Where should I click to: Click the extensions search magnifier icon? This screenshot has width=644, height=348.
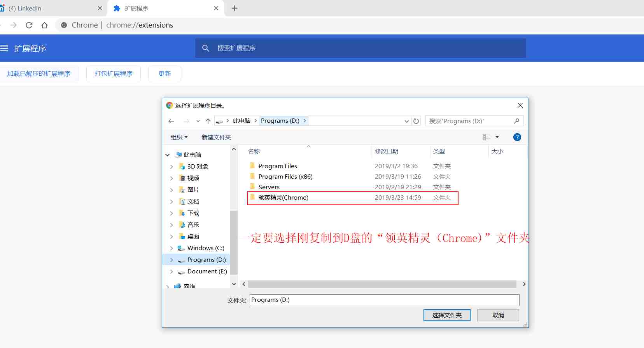point(206,48)
